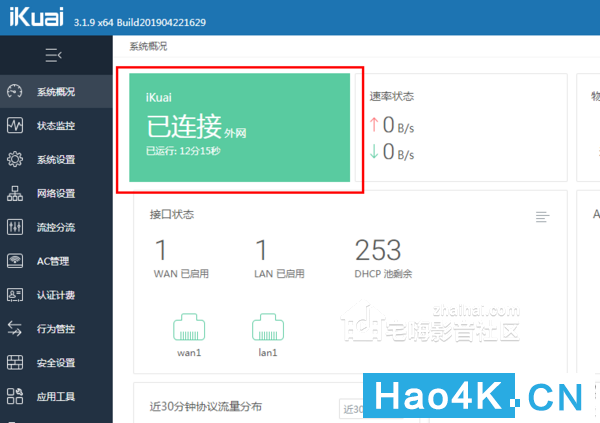This screenshot has width=600, height=423.
Task: Click the 系统设置 gear icon
Action: [x=15, y=159]
